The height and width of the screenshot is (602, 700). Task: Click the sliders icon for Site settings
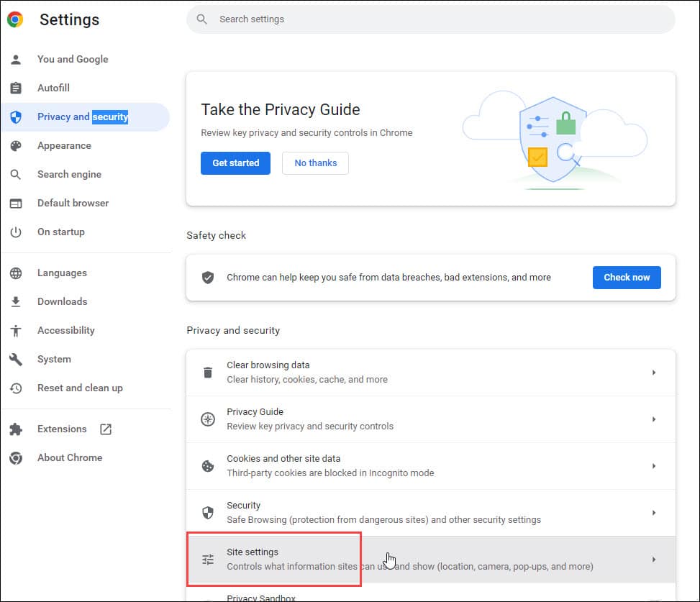pyautogui.click(x=208, y=560)
